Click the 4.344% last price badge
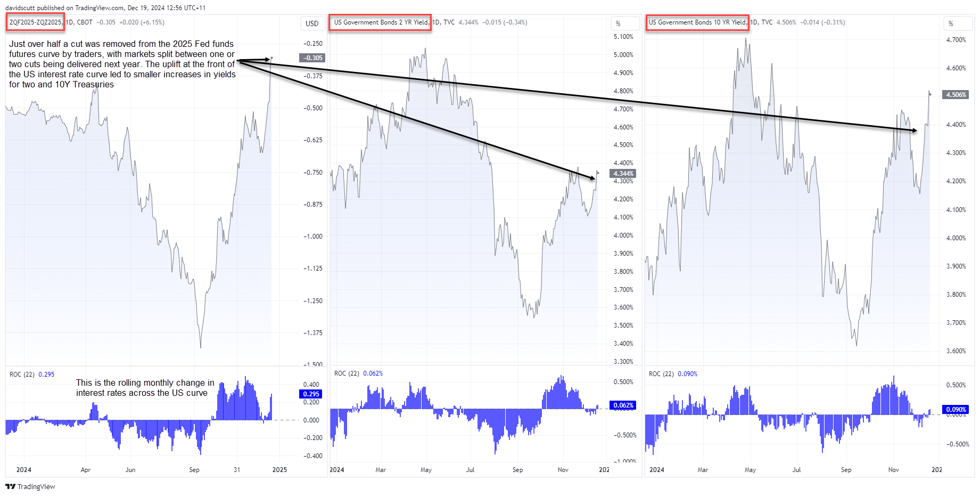This screenshot has width=980, height=496. (x=623, y=174)
